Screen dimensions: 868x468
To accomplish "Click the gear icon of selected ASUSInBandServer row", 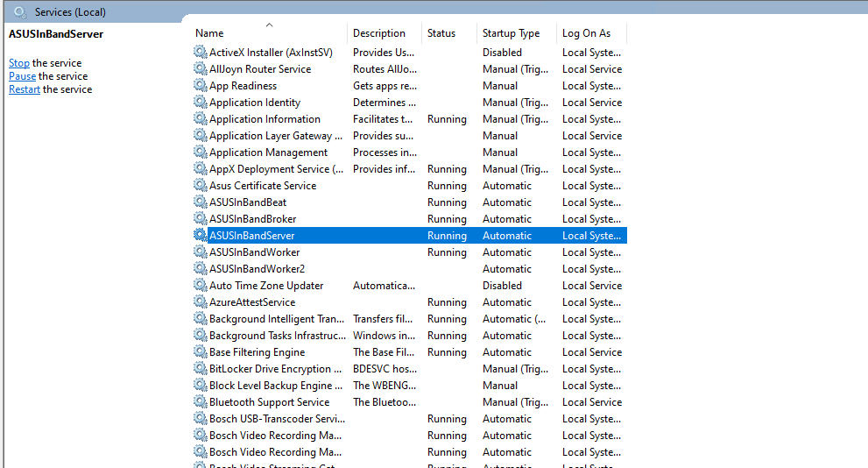I will point(200,235).
